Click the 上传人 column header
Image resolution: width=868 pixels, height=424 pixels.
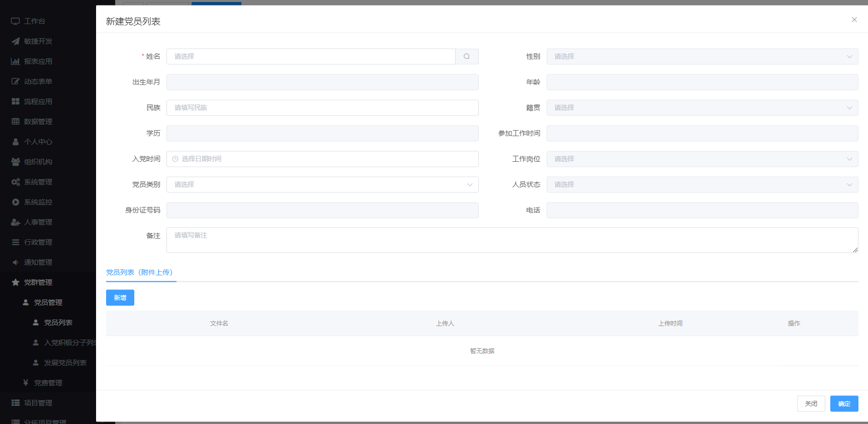445,324
